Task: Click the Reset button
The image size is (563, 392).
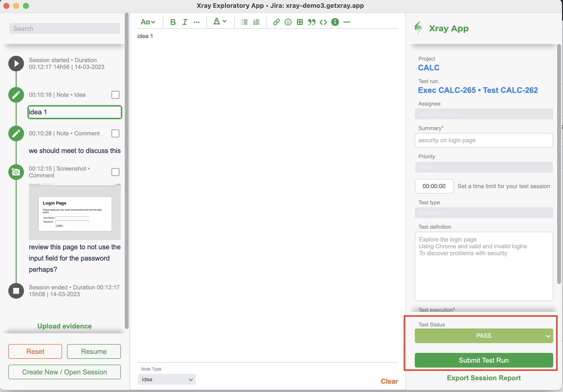Action: point(35,351)
